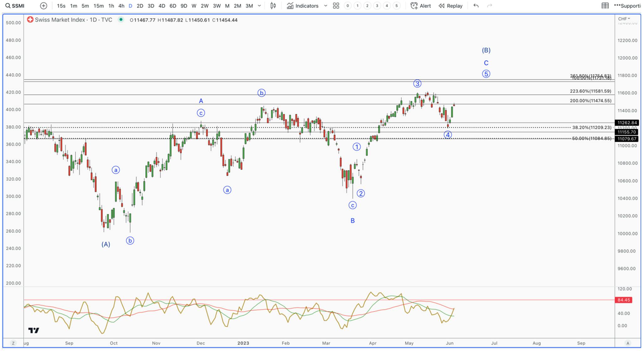The image size is (644, 351).
Task: Open the table view icon
Action: point(605,6)
